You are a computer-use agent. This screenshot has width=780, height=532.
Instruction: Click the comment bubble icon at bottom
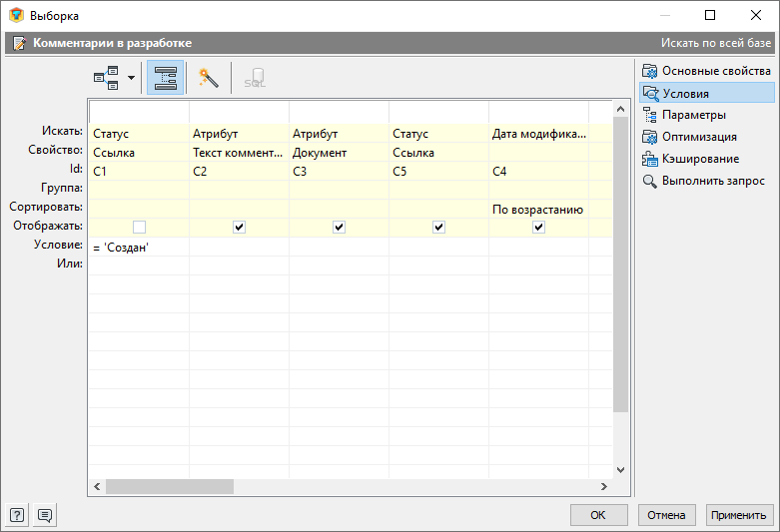[45, 515]
